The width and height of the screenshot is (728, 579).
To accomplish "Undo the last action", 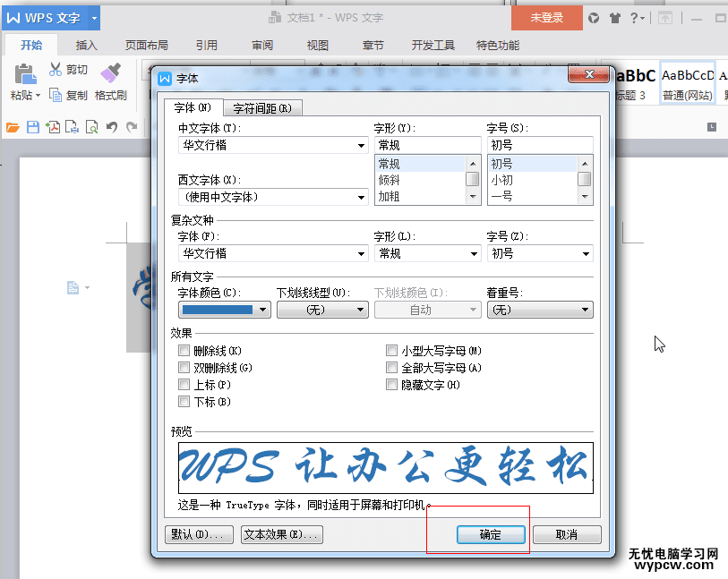I will click(x=112, y=127).
